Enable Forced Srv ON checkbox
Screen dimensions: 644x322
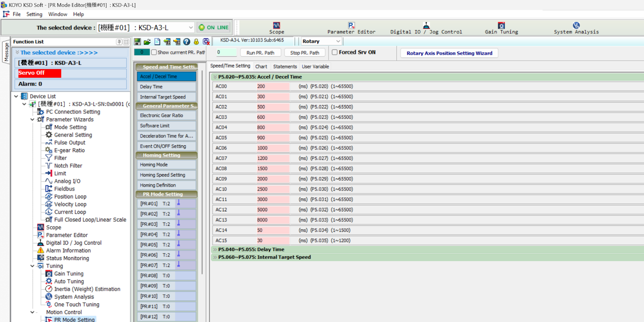[334, 52]
